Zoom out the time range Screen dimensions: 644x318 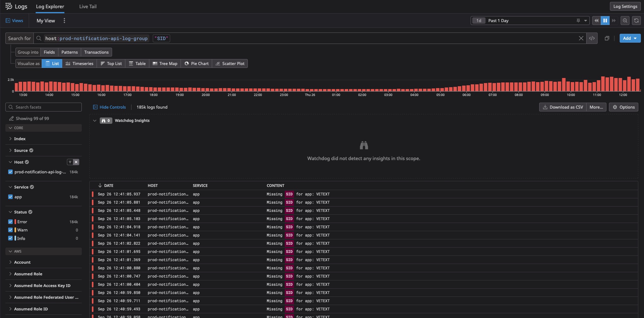pos(625,21)
